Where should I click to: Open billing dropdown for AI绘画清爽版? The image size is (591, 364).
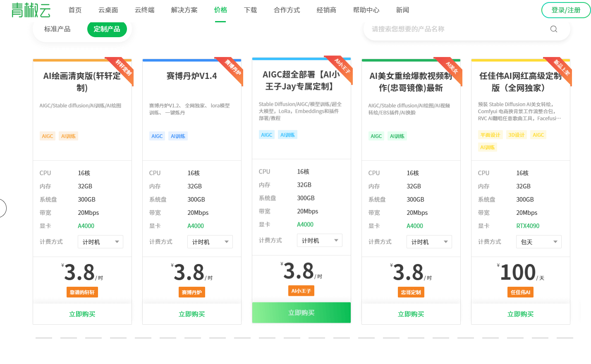(x=100, y=242)
